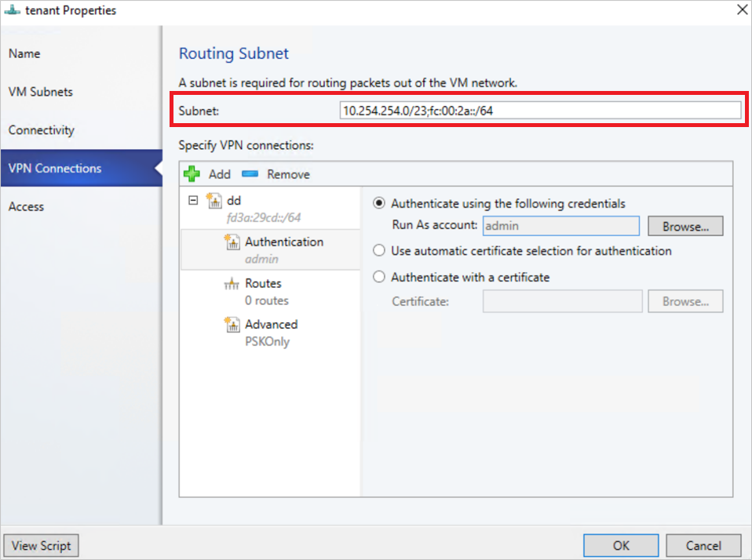Click the dd VPN connection icon
The image size is (752, 560).
214,202
